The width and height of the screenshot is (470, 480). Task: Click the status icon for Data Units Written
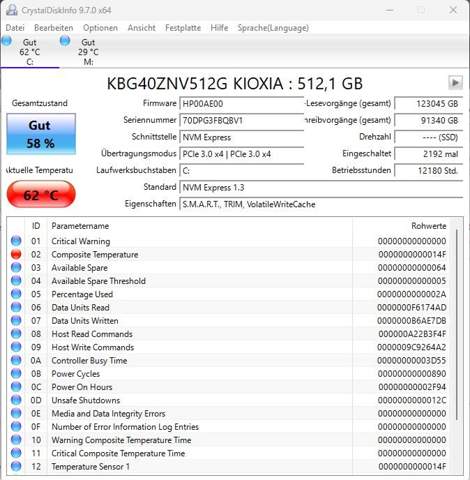pos(16,320)
